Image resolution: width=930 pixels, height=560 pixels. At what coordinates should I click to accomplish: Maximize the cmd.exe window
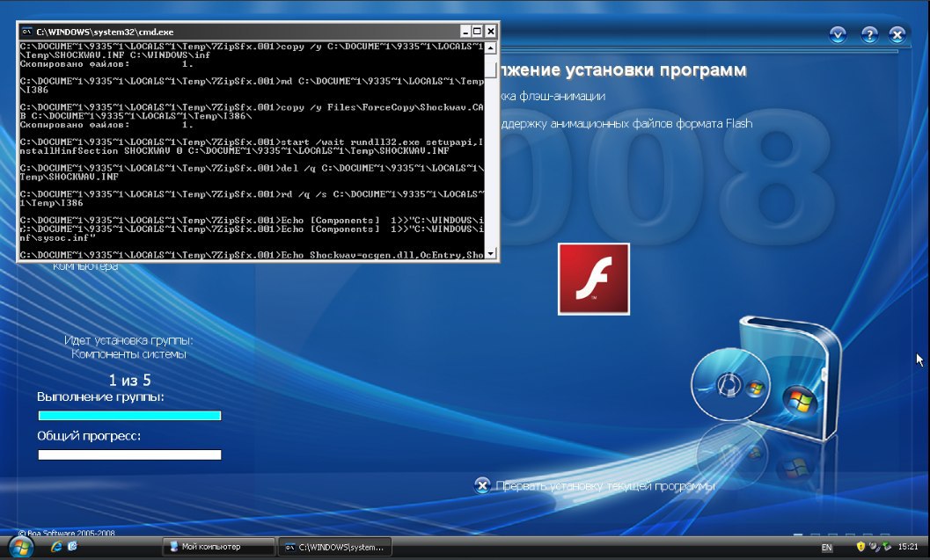478,32
